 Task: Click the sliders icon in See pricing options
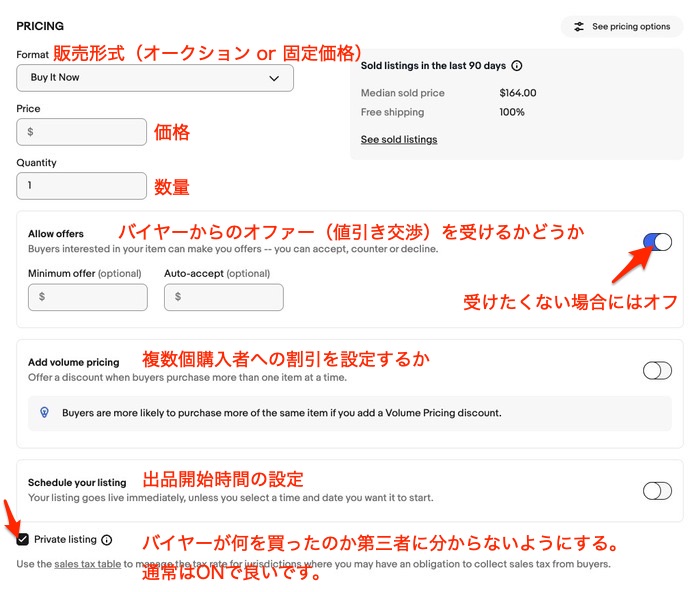(579, 27)
